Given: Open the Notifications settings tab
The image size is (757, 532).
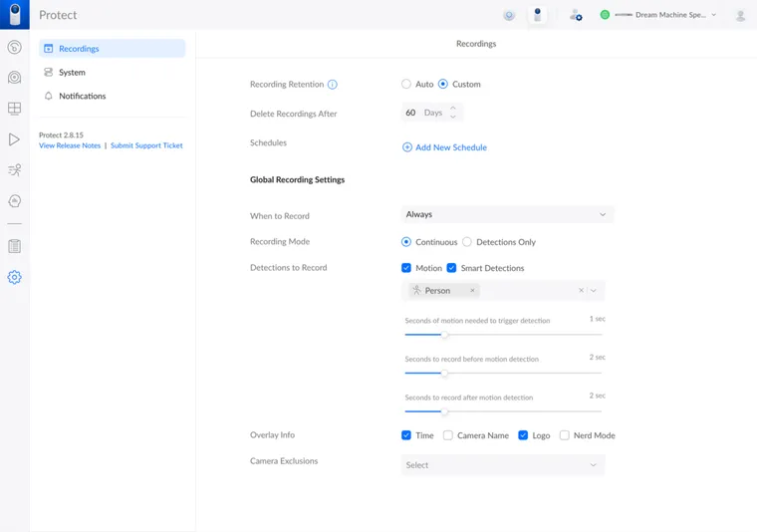Looking at the screenshot, I should 112,96.
